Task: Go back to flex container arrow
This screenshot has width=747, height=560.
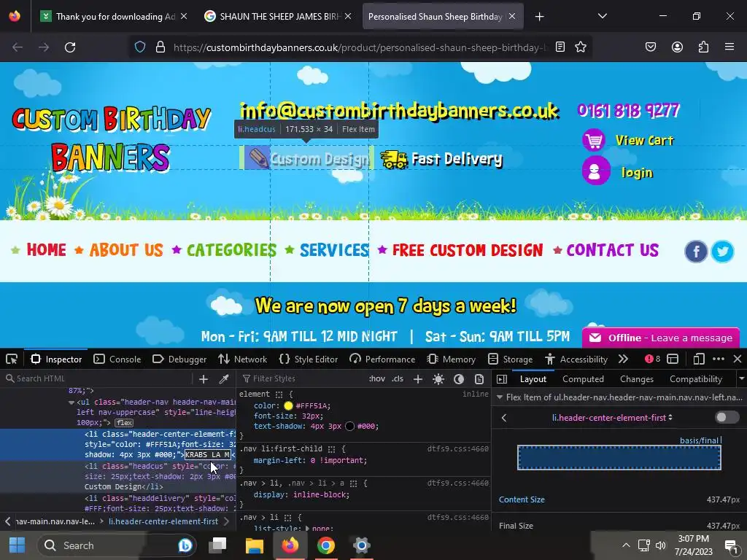Action: pos(504,418)
